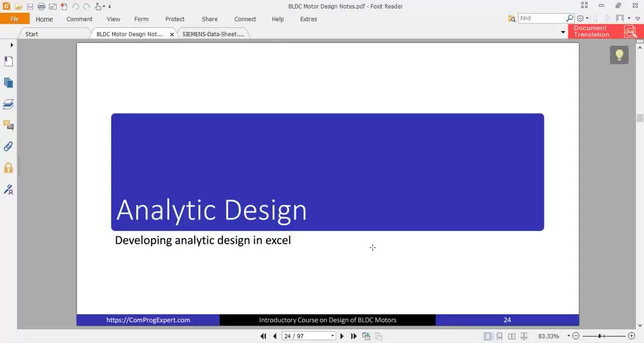644x343 pixels.
Task: Enable Continuous page view mode
Action: pyautogui.click(x=500, y=336)
